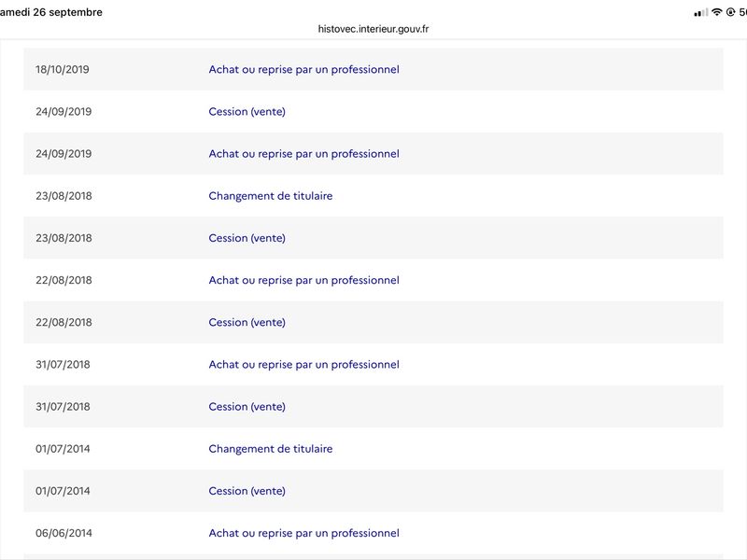The image size is (747, 560).
Task: Tap the date cell 22/08/2018 in the white row
Action: click(63, 280)
